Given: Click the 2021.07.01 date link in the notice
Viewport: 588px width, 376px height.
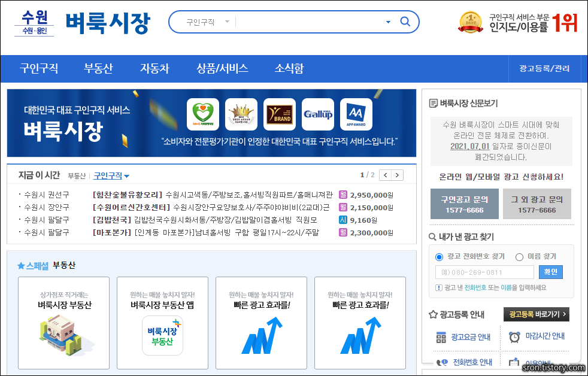Looking at the screenshot, I should pos(470,146).
